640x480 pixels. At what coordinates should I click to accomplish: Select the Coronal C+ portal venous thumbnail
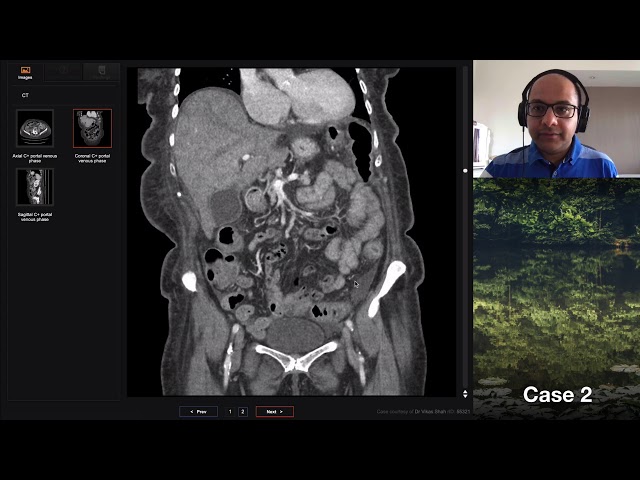(x=92, y=128)
